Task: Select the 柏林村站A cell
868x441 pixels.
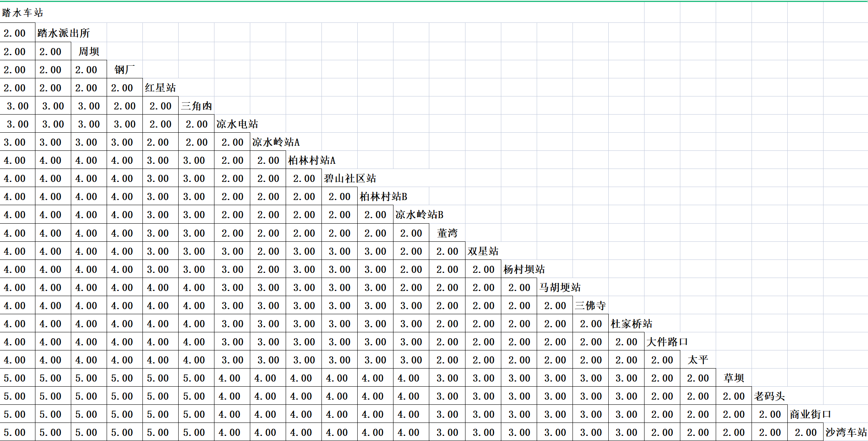Action: [x=312, y=160]
